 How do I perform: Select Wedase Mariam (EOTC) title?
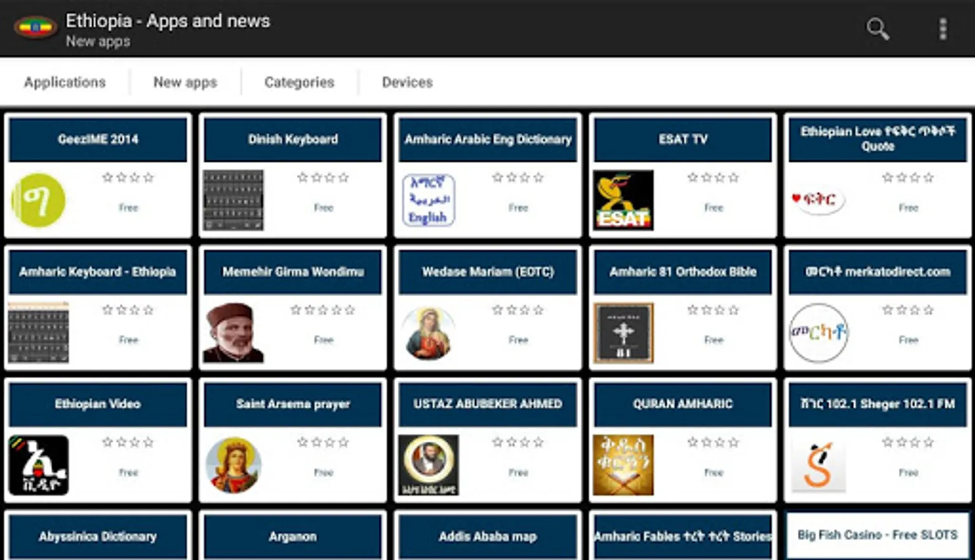pos(488,272)
